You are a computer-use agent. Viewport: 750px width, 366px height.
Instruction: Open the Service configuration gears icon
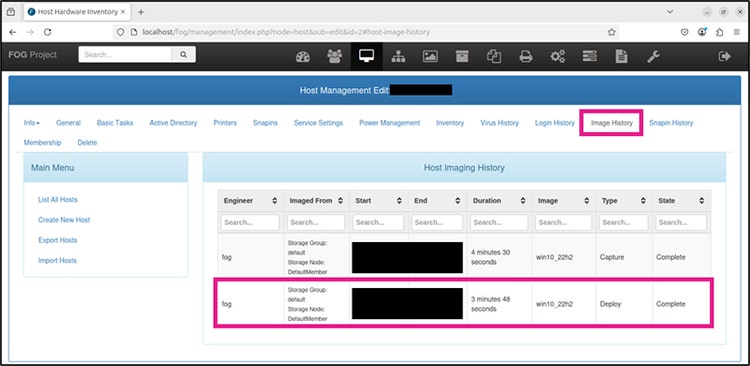[557, 56]
